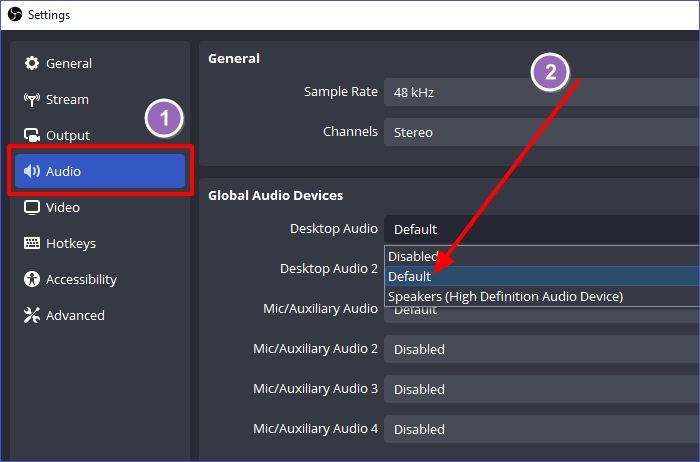700x462 pixels.
Task: Click the OBS logo in title bar
Action: point(14,15)
